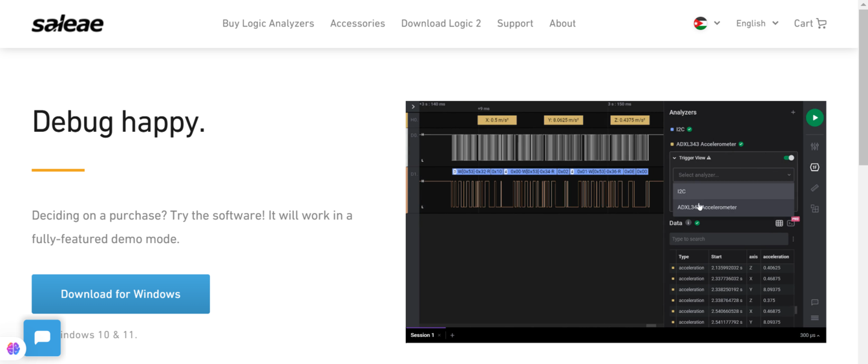
Task: Click the Y: 8.0625 m/s² annotation bubble
Action: pyautogui.click(x=564, y=120)
